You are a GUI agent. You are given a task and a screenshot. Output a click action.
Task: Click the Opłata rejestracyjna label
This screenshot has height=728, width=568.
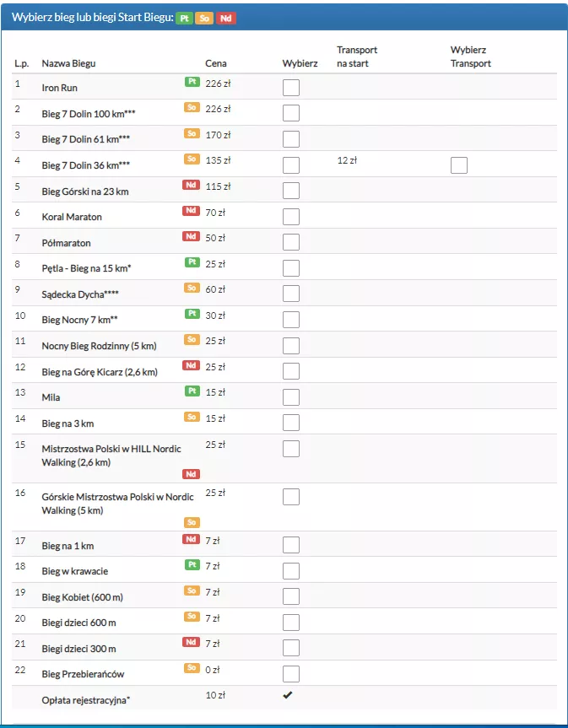(x=85, y=700)
